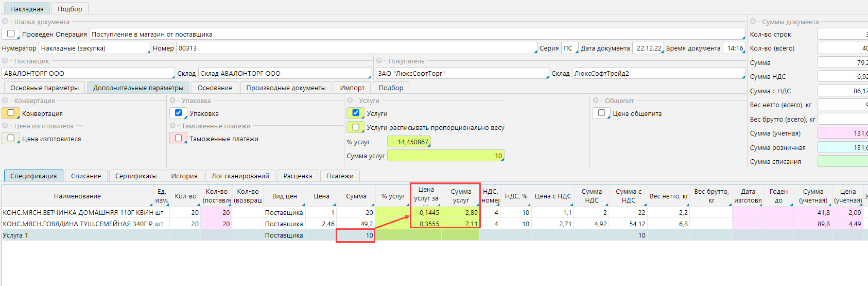Screen dimensions: 868x286
Task: Click minus icon next to Общепит header
Action: (x=596, y=100)
